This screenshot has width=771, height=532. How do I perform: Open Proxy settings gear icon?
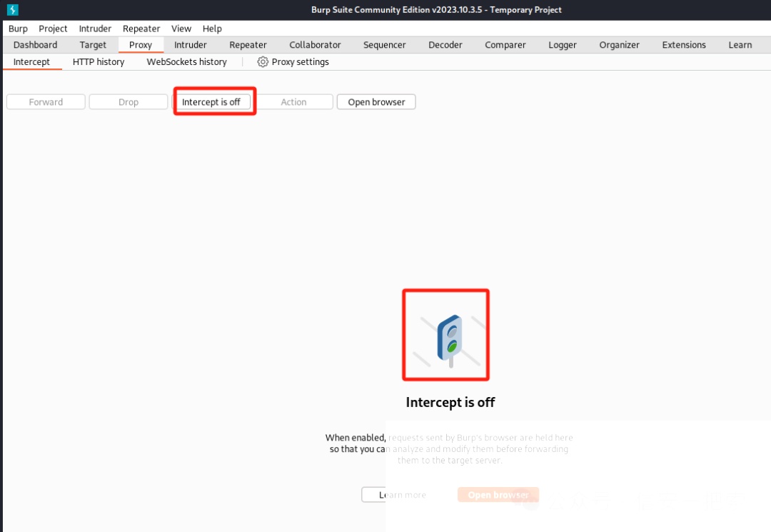263,62
